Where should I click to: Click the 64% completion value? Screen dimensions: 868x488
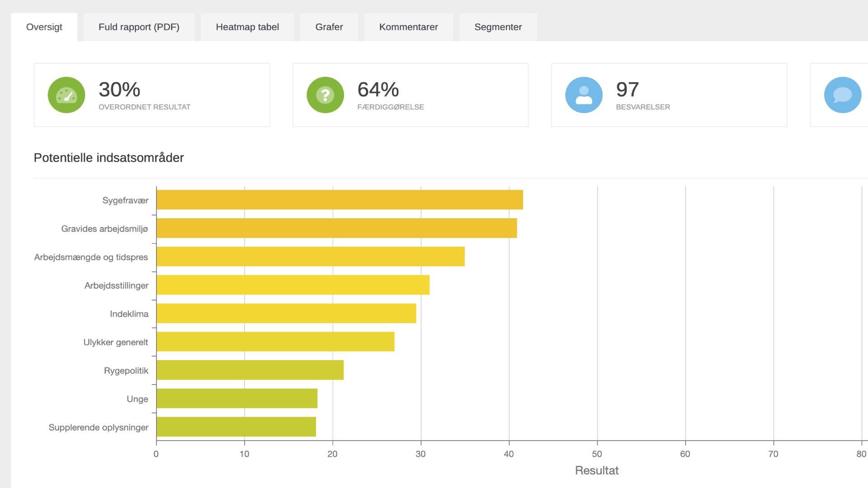pos(378,89)
